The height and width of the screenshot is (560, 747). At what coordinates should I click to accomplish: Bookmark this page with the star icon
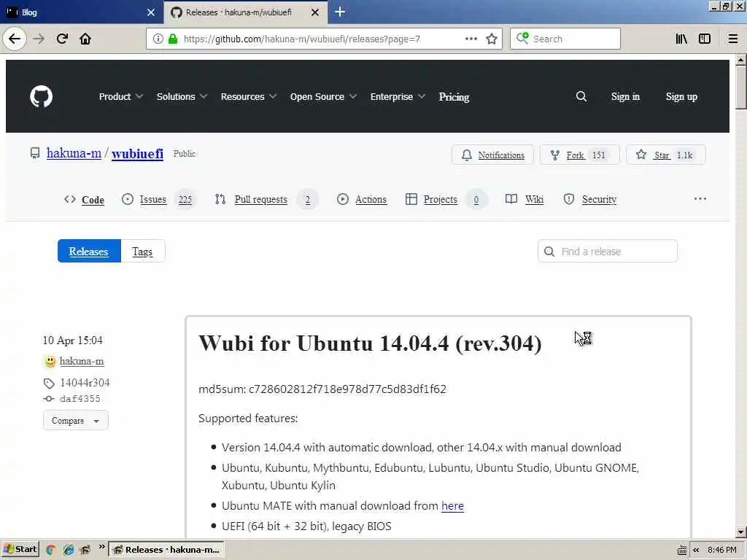click(x=492, y=39)
